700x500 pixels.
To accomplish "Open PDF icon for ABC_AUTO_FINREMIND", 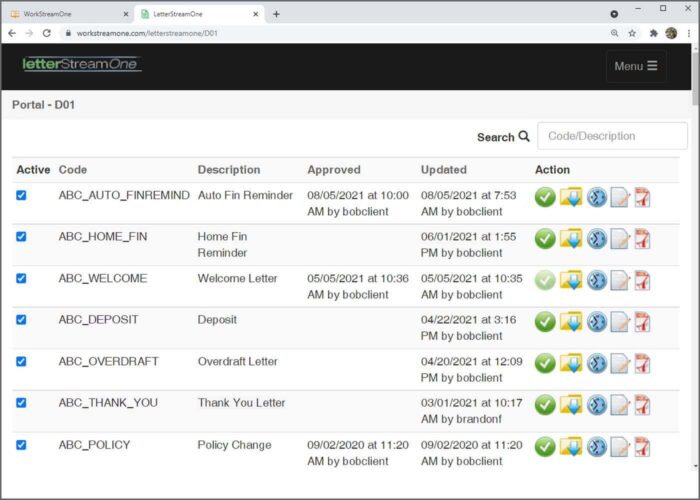I will 642,197.
